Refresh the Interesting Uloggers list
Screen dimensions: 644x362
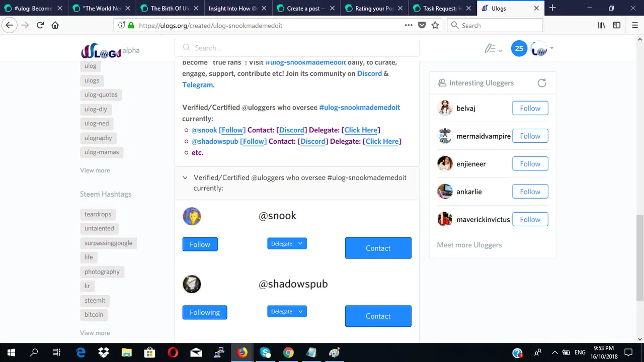(x=542, y=83)
